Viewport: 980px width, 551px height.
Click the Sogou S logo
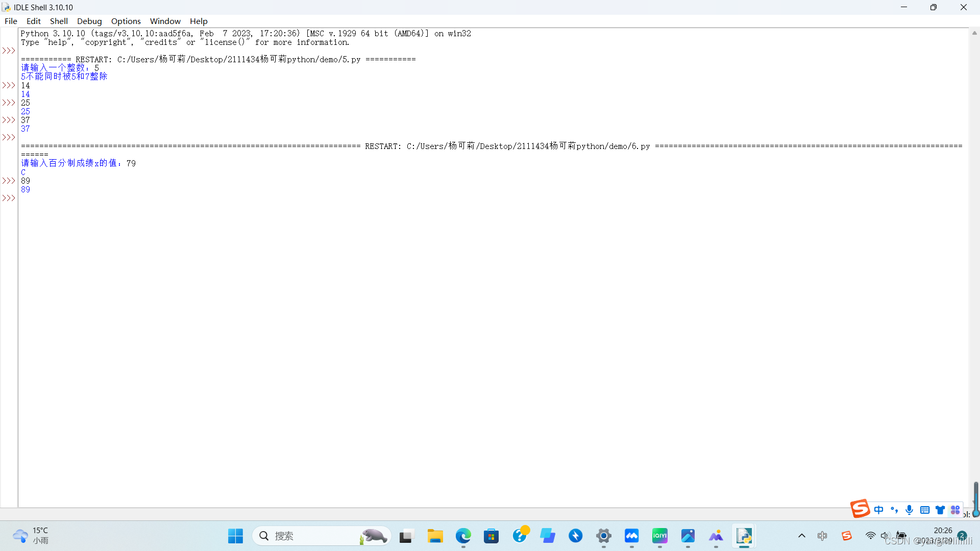click(x=860, y=509)
